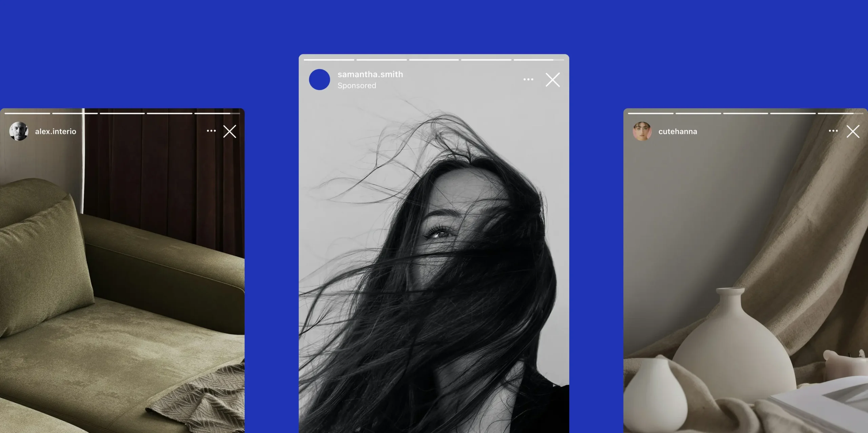Jump to fourth segment of cutehanna story
The image size is (868, 433).
tap(793, 113)
